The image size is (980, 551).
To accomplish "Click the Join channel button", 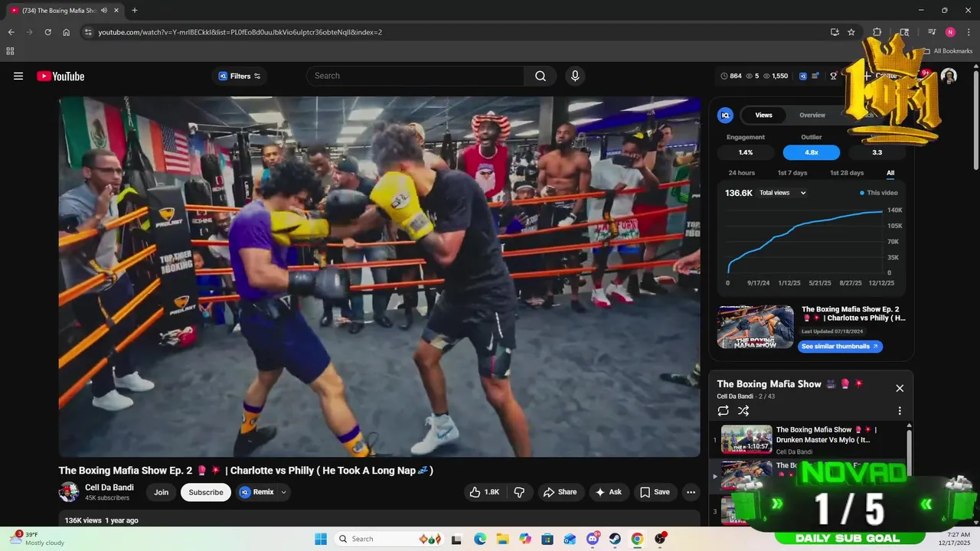I will point(161,492).
